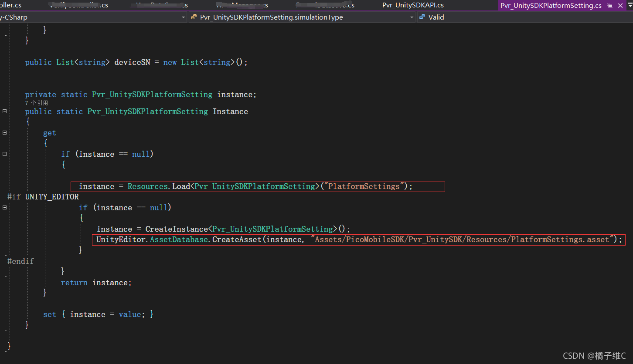Select the Pvr_UnitySDKPlatformSetting.cs tab
The image size is (633, 364).
(x=551, y=5)
